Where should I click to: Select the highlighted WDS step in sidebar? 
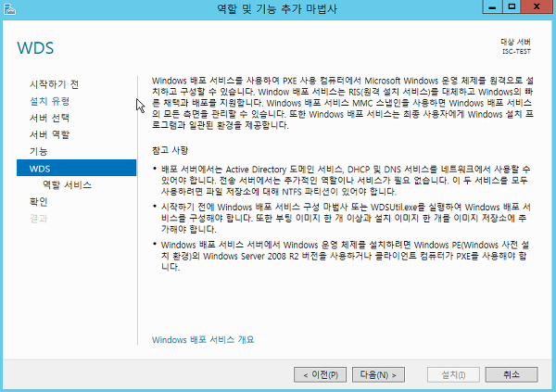77,168
